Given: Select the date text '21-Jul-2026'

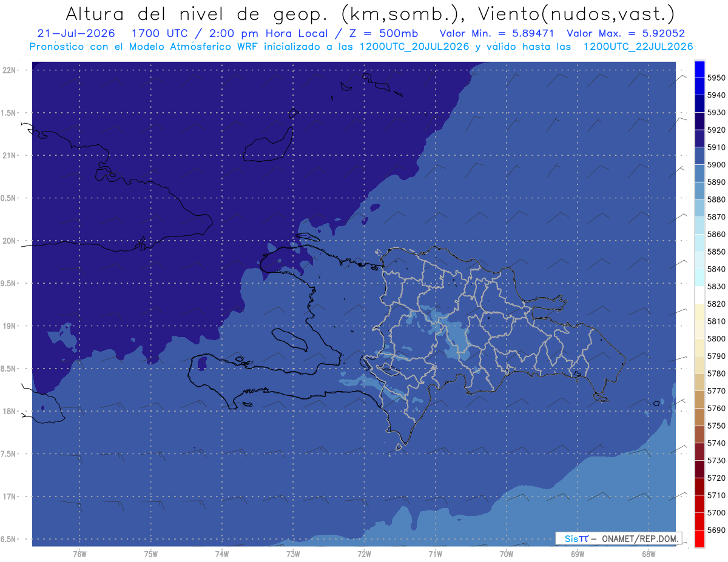Looking at the screenshot, I should 76,34.
